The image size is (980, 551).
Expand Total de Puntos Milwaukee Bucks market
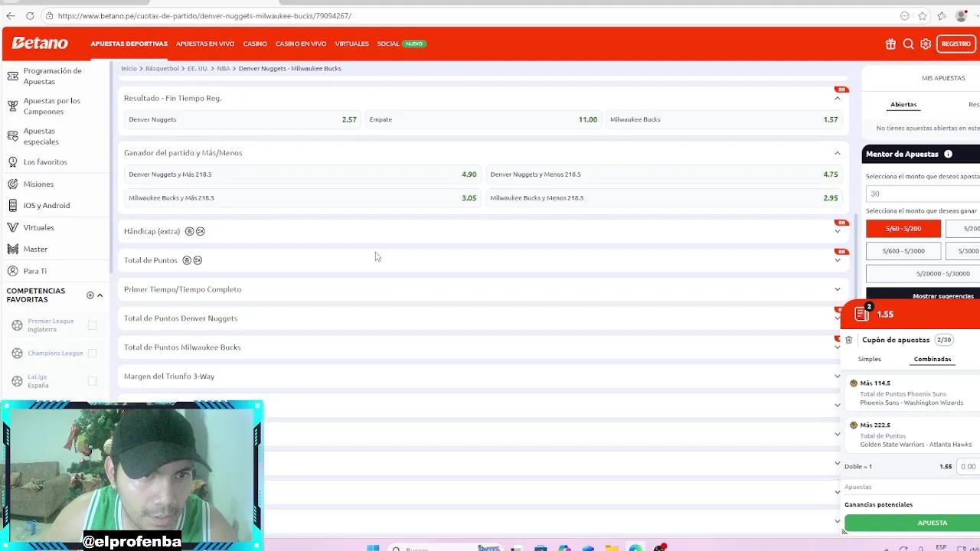[837, 347]
